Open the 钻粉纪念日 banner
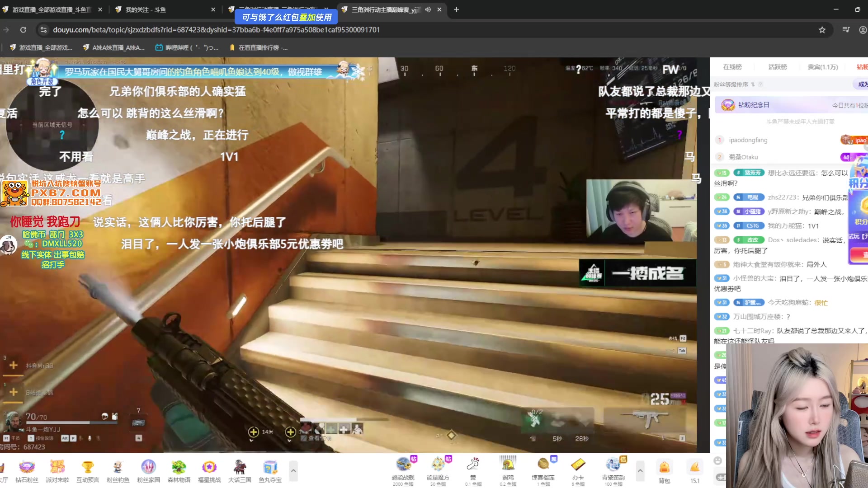The image size is (868, 488). click(x=791, y=105)
